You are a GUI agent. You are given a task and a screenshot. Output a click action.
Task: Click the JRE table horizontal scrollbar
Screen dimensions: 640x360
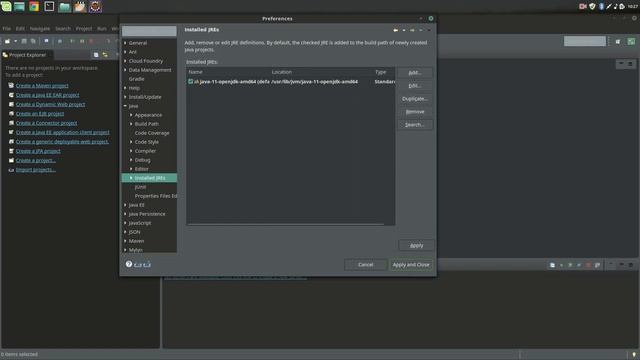pyautogui.click(x=285, y=224)
